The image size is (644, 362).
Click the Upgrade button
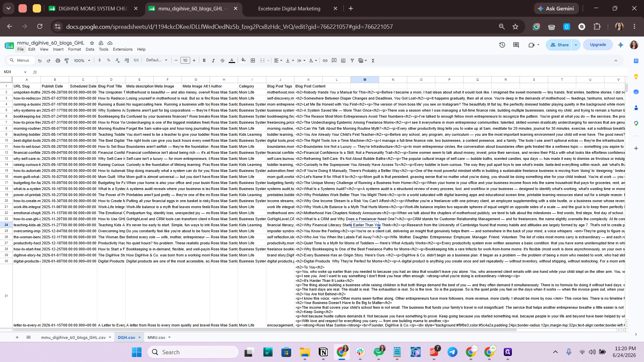point(598,45)
